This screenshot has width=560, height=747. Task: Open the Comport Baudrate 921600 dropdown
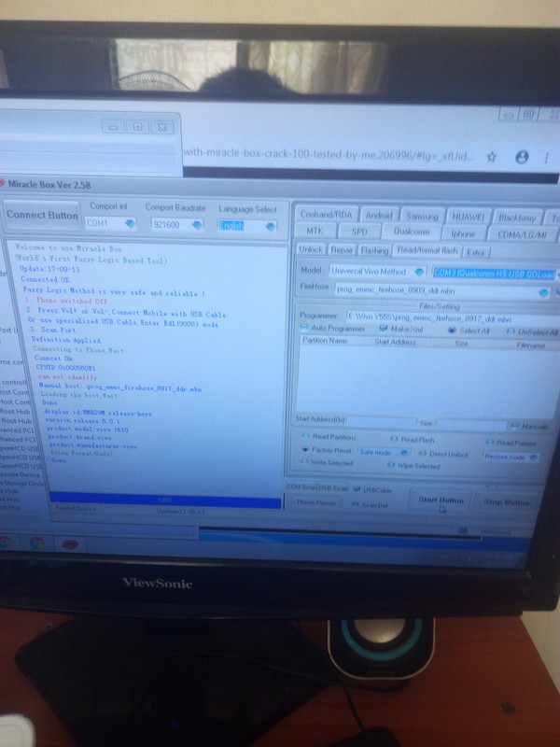tap(177, 224)
